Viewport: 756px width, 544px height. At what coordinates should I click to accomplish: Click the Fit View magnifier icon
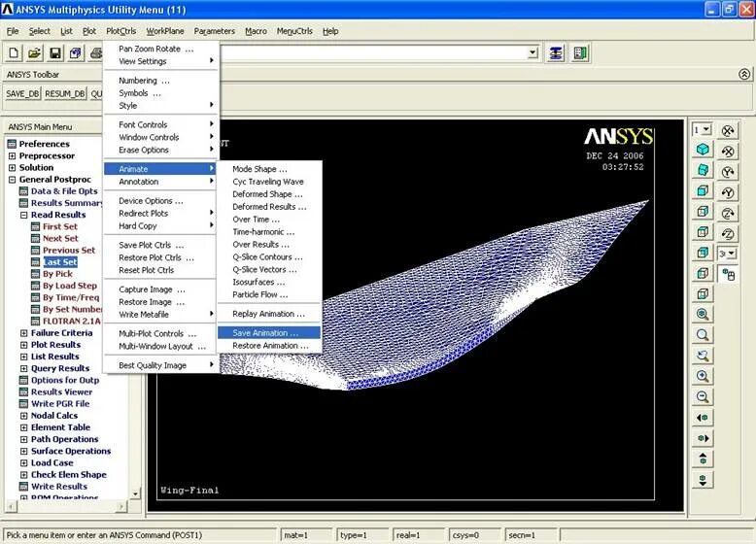click(703, 314)
